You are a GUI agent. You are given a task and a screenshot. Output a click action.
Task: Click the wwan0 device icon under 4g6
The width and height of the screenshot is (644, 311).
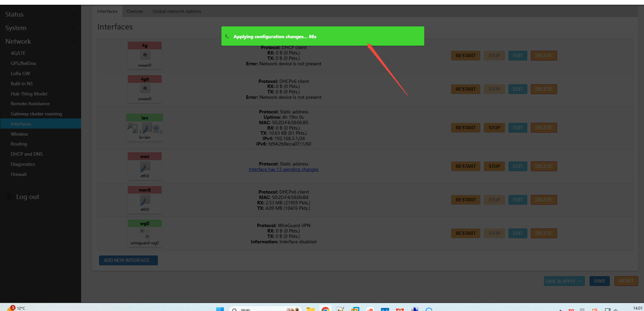(x=145, y=89)
